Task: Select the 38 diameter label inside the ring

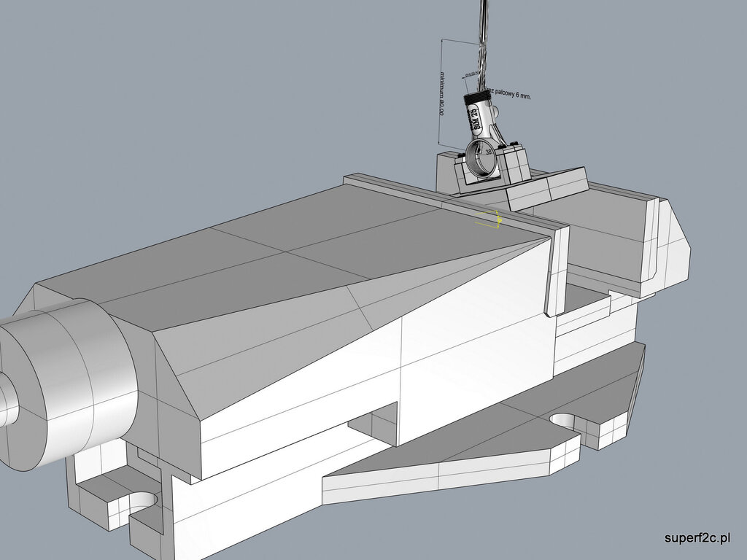Action: [x=488, y=152]
